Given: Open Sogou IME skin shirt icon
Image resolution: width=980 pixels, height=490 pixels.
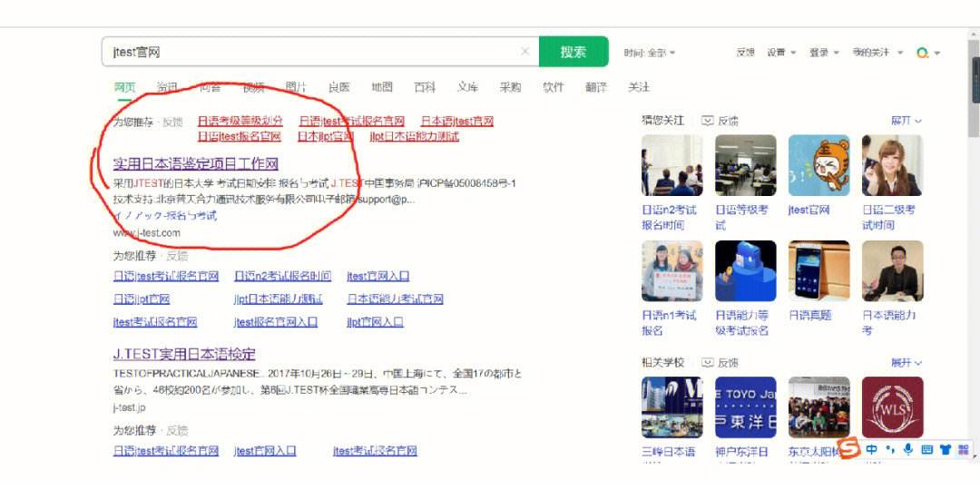Looking at the screenshot, I should (x=945, y=449).
